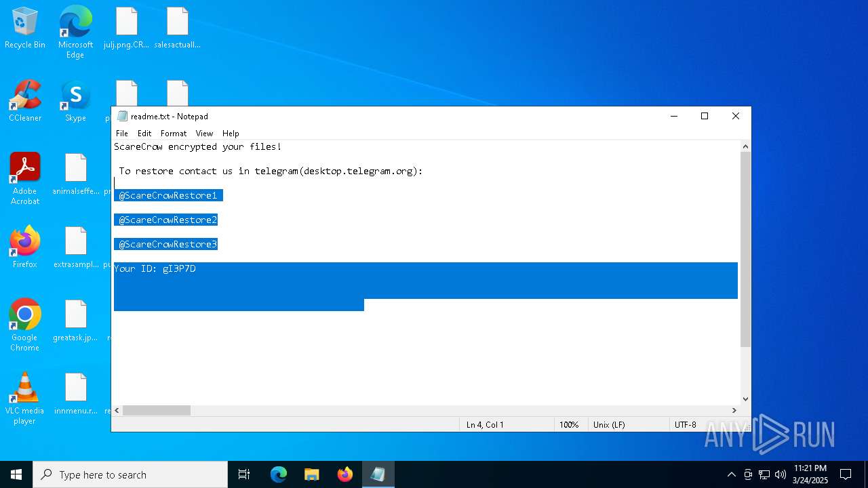Click the vertical scrollbar up arrow
The height and width of the screenshot is (488, 868).
pos(745,146)
